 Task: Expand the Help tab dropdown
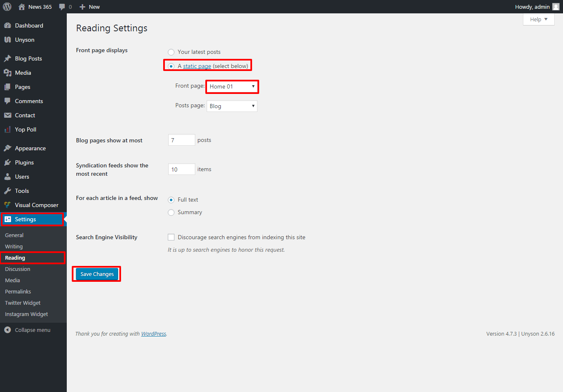pos(539,19)
